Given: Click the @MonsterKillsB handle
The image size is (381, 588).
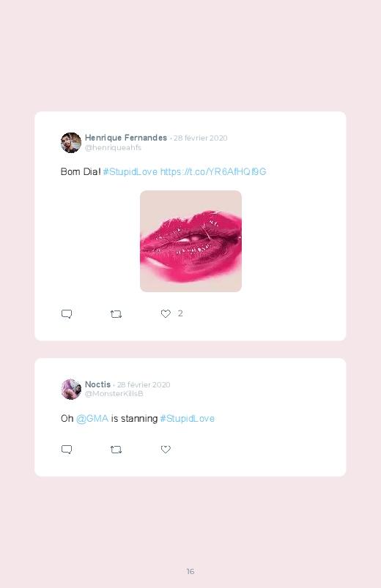Looking at the screenshot, I should click(114, 393).
